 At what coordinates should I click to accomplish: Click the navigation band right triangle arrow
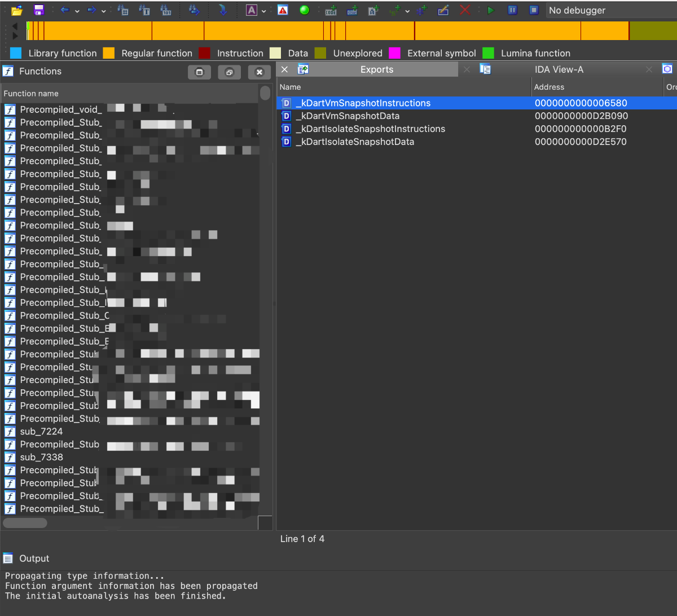(15, 36)
